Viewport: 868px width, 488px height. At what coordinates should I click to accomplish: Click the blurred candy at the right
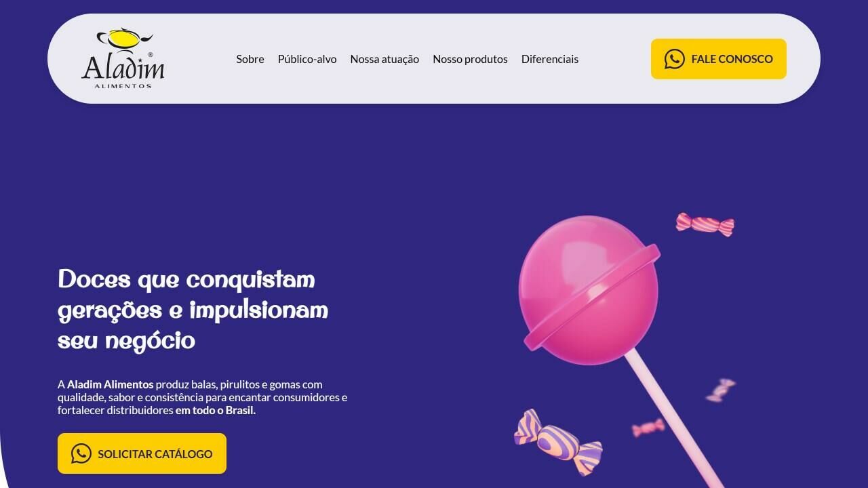(721, 390)
